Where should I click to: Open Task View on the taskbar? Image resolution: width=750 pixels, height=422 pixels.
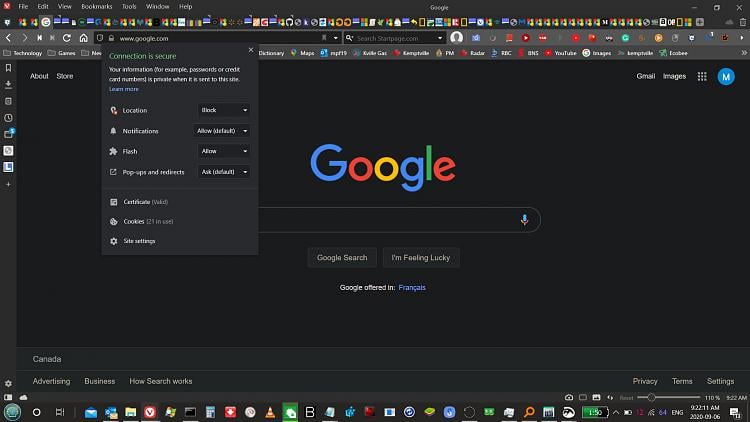(60, 412)
